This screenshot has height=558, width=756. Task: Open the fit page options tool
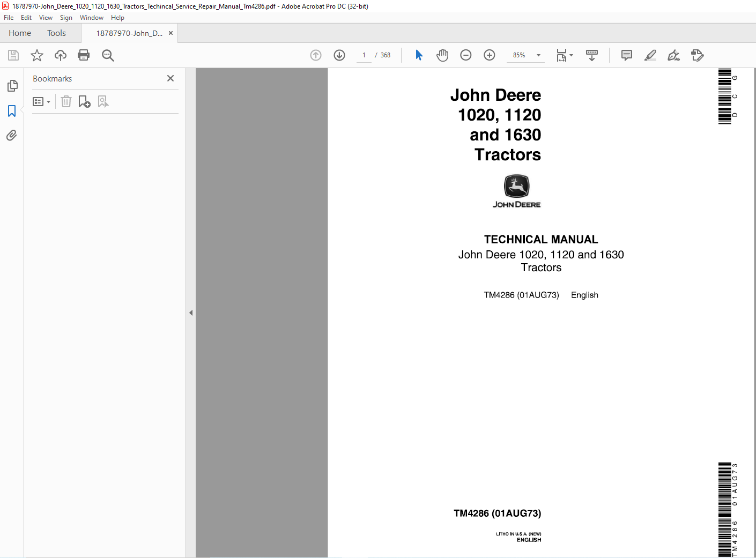[x=565, y=55]
